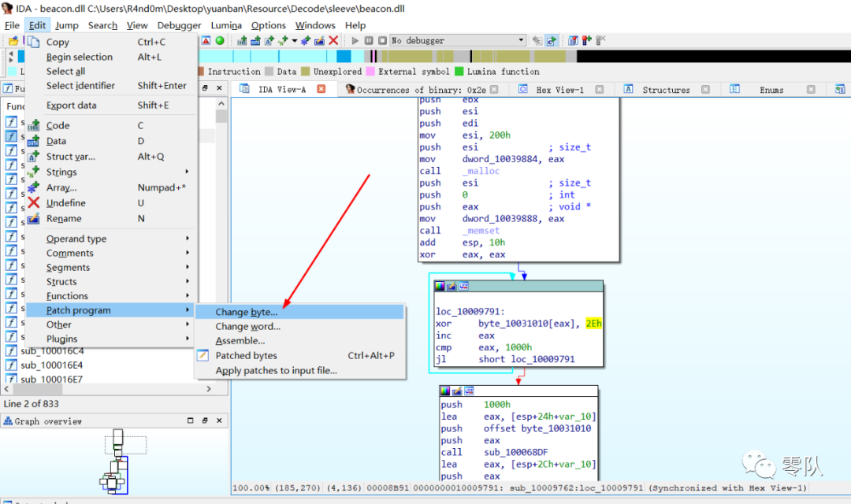851x504 pixels.
Task: Click the Graph overview thumbnail
Action: click(114, 461)
